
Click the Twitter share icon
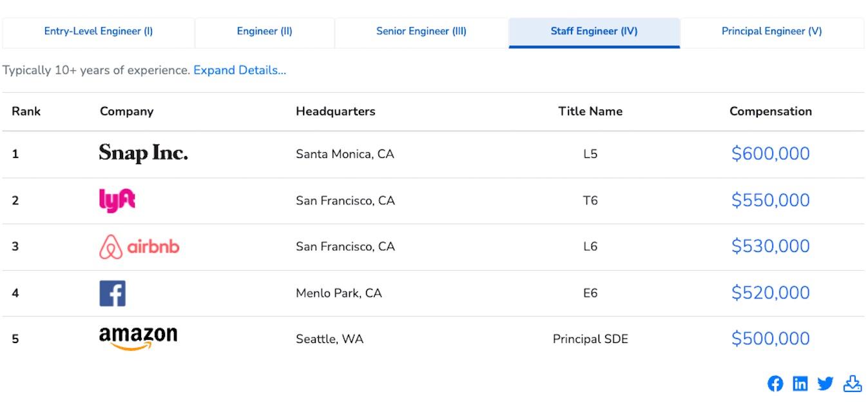(x=825, y=384)
